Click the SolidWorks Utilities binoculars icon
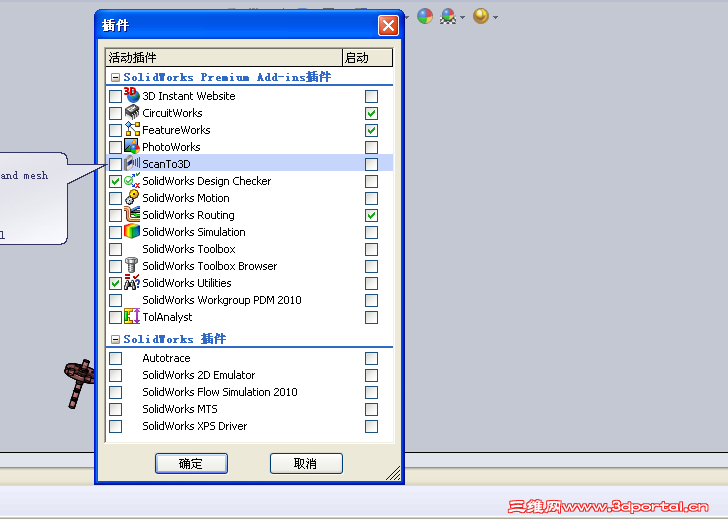The width and height of the screenshot is (728, 520). (132, 282)
